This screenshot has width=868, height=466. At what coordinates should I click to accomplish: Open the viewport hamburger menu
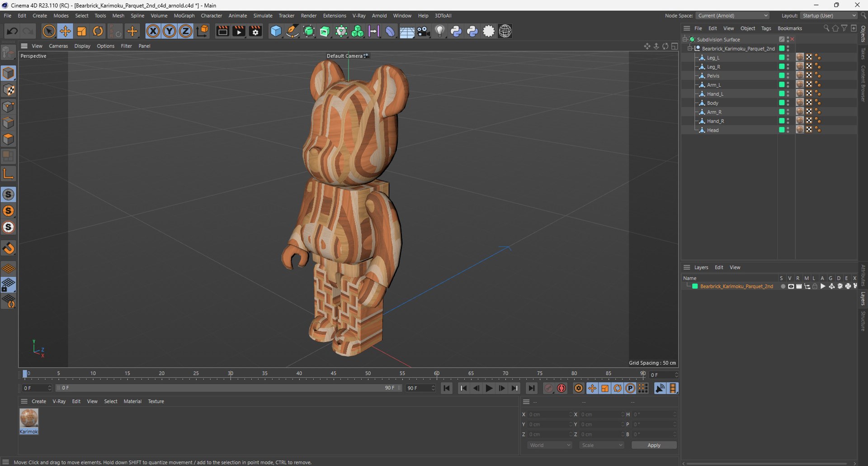pos(24,46)
